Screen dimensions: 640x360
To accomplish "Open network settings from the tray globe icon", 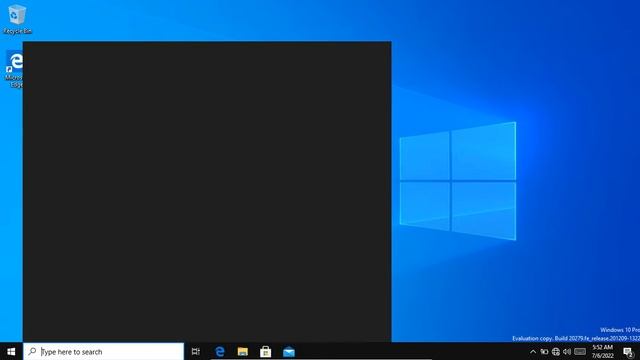I will click(x=556, y=351).
